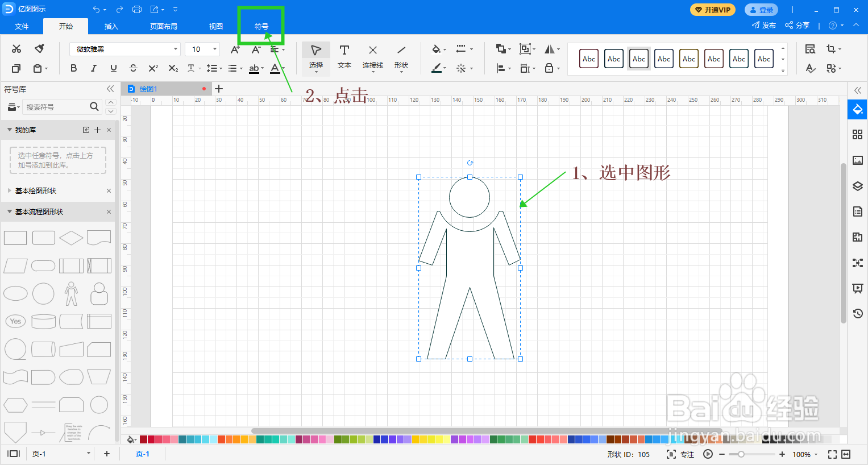The image size is (868, 465).
Task: Click the person shape in flowchart library
Action: point(71,294)
